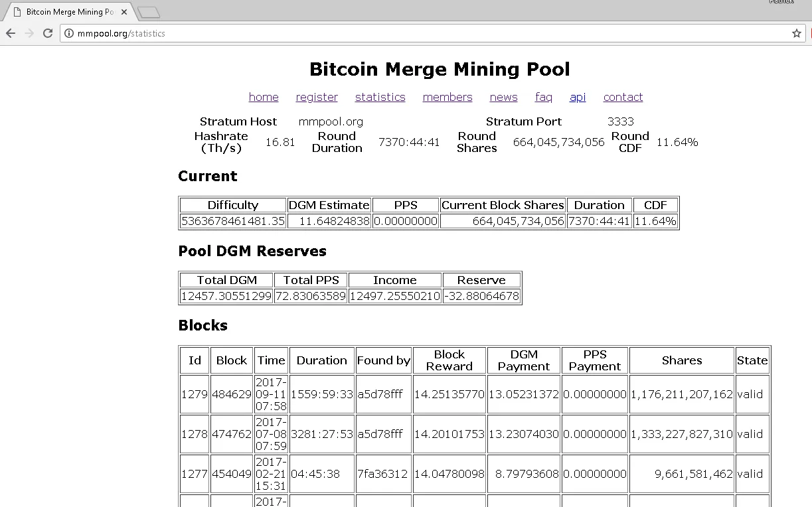The width and height of the screenshot is (812, 507).
Task: Select shares 9,661,581,462
Action: pos(682,474)
